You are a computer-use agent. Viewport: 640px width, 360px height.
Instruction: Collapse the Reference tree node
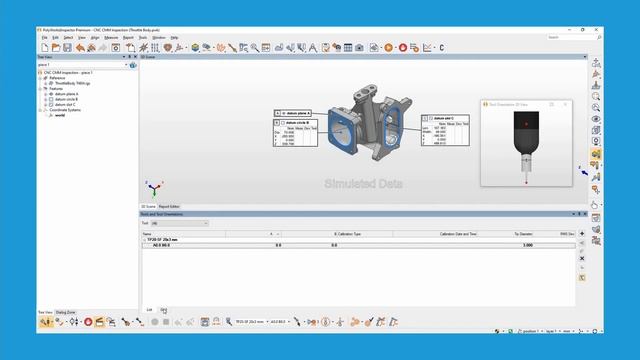click(x=40, y=78)
